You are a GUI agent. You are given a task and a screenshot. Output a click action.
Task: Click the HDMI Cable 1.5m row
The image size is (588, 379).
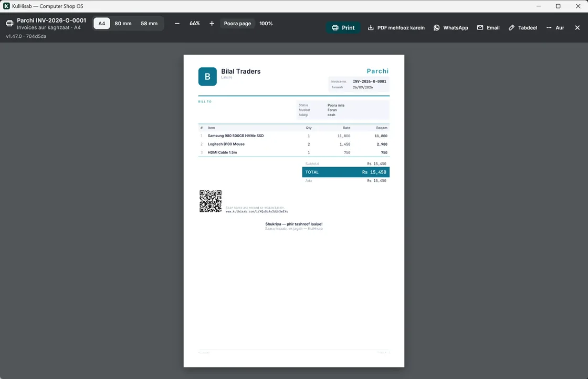coord(294,152)
